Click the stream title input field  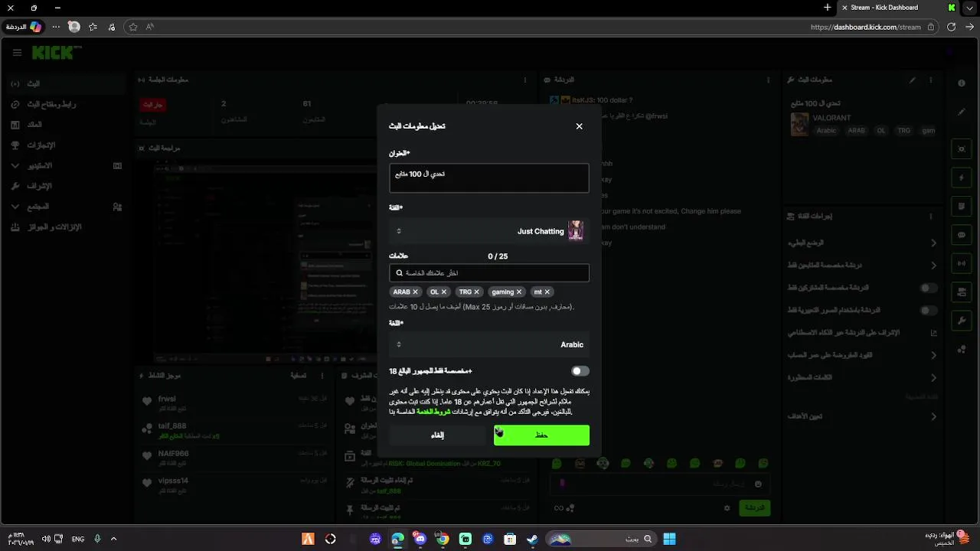click(488, 178)
